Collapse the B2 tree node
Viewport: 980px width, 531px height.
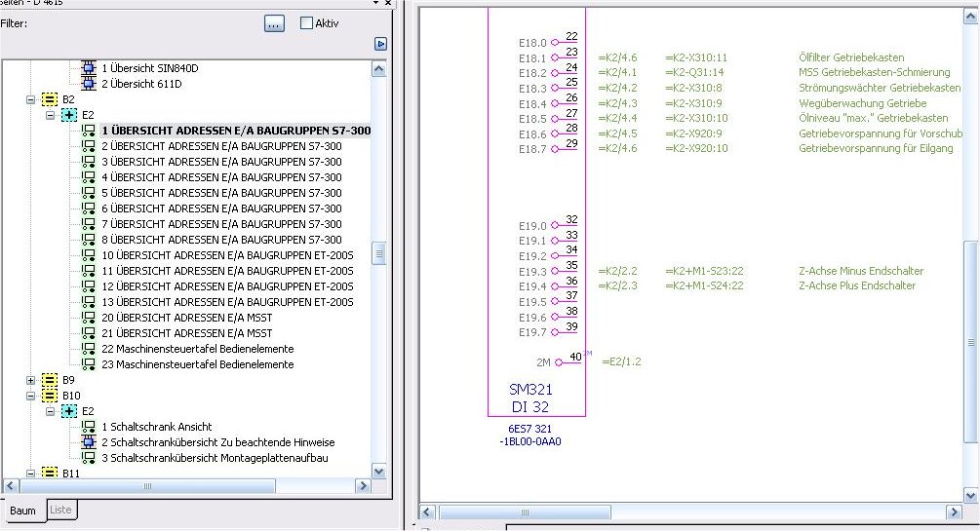pos(30,99)
